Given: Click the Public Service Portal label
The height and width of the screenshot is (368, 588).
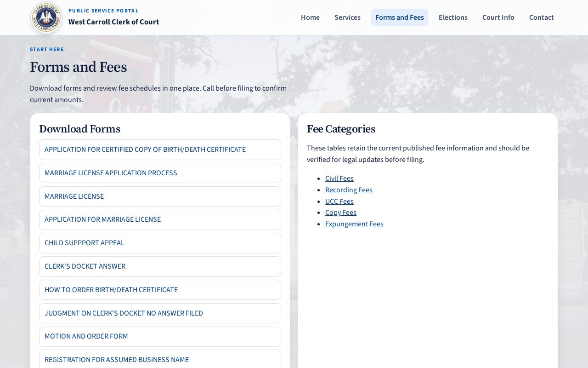Looking at the screenshot, I should (103, 11).
